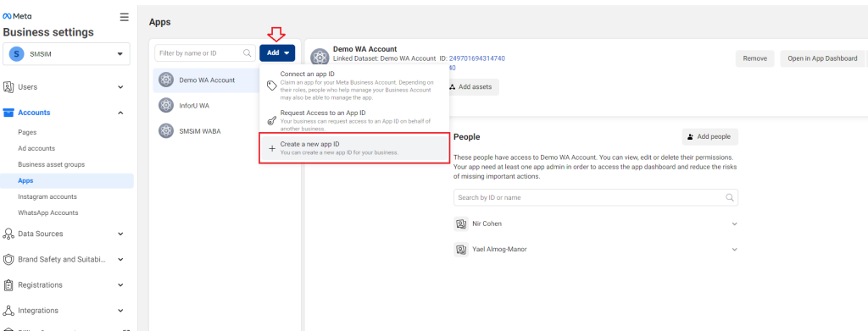Click the SMSiM account avatar

point(17,53)
